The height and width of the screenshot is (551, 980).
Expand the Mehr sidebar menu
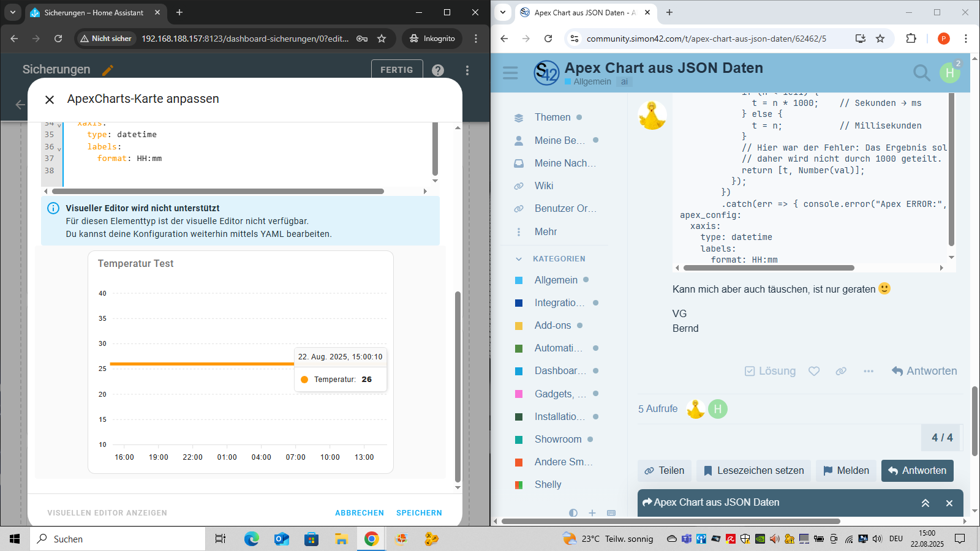(x=545, y=232)
